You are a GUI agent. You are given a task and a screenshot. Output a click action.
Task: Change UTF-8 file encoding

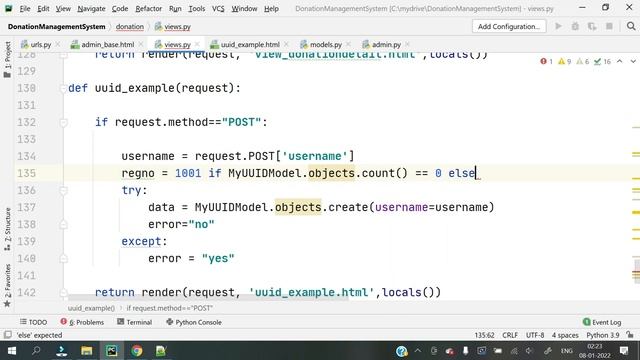535,335
